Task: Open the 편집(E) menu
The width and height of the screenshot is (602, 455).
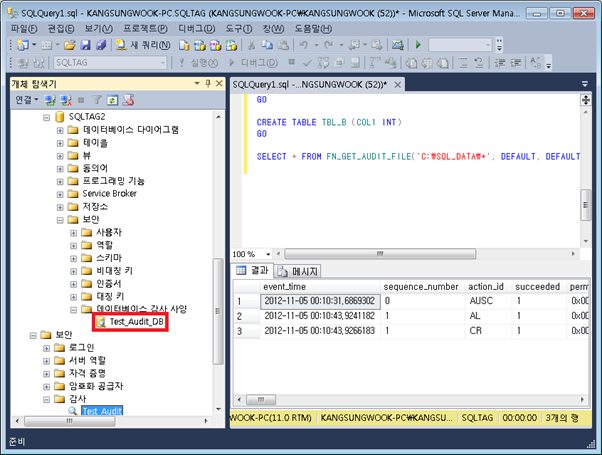Action: coord(61,29)
